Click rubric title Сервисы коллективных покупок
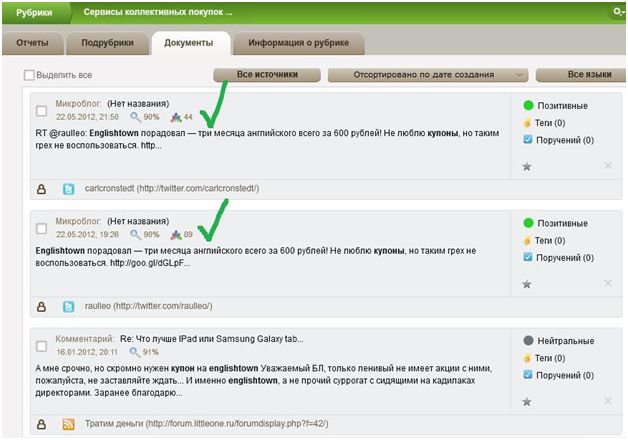This screenshot has width=628, height=440. pyautogui.click(x=158, y=12)
